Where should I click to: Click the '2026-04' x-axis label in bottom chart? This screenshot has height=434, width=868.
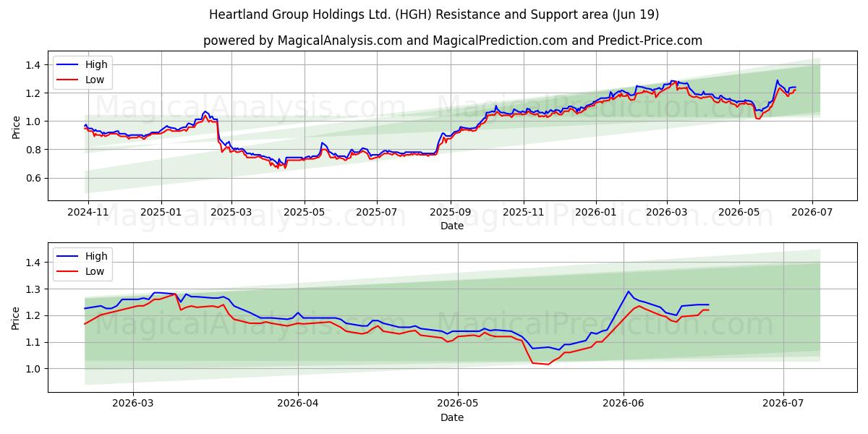coord(298,404)
